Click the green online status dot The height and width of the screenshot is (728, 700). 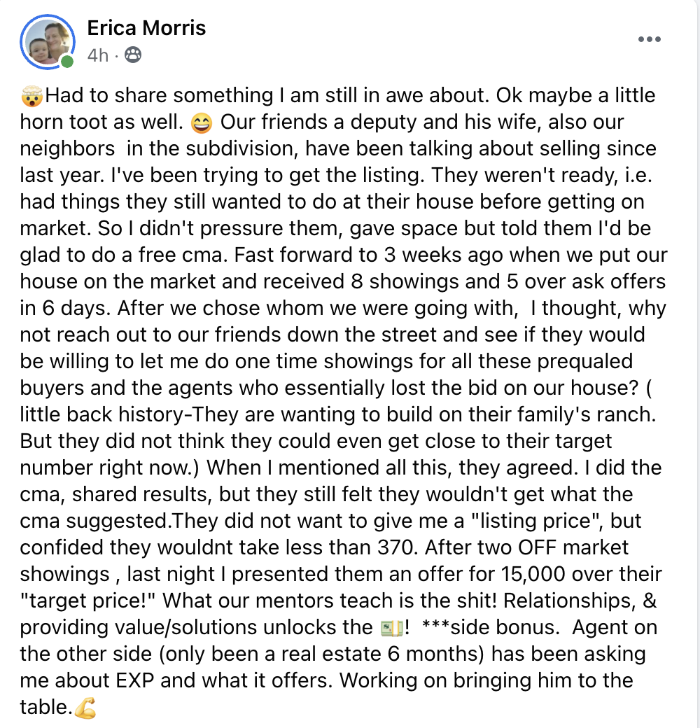coord(67,62)
